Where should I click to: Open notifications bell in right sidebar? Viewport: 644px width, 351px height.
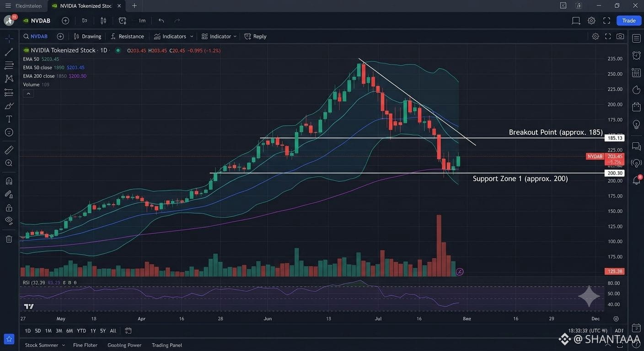(x=636, y=180)
